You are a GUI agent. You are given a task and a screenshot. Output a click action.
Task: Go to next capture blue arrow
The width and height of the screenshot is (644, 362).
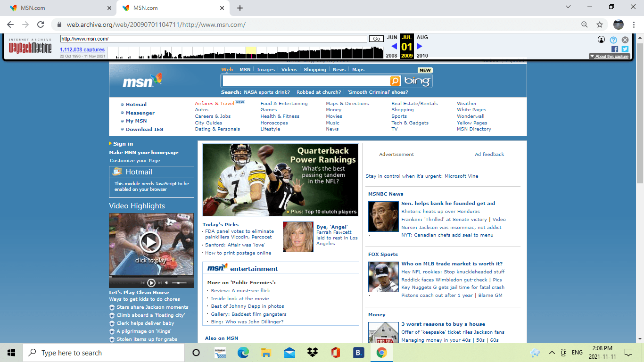click(420, 46)
